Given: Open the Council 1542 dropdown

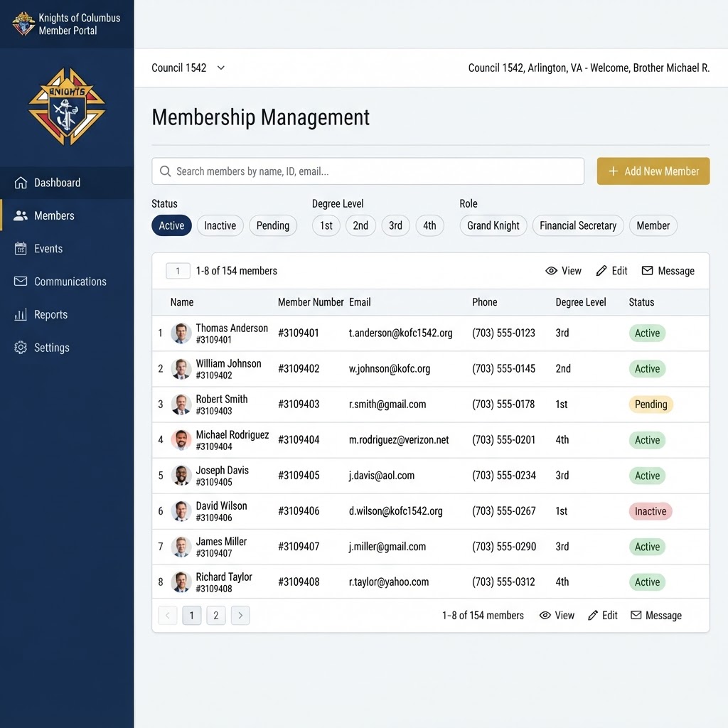Looking at the screenshot, I should (x=188, y=68).
